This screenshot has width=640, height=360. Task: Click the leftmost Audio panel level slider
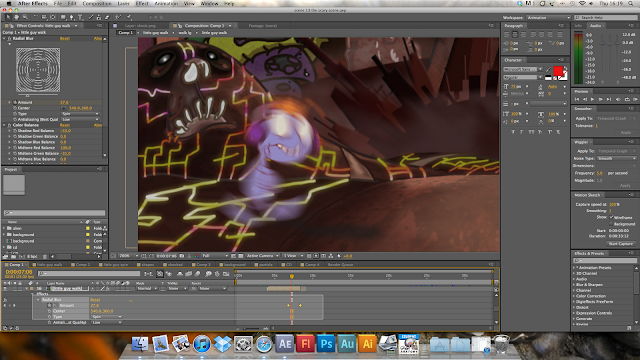click(x=602, y=42)
